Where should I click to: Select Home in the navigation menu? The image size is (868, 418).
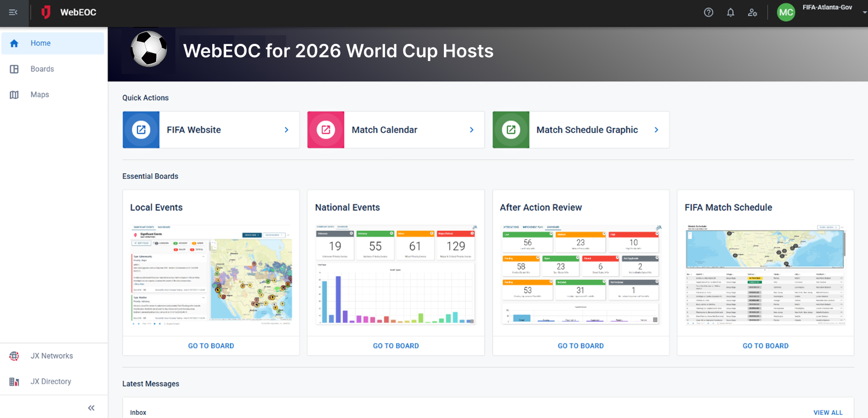[x=53, y=43]
